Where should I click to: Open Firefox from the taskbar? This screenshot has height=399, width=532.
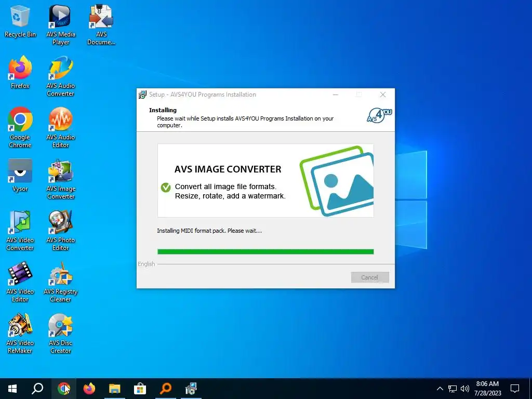[x=89, y=389]
